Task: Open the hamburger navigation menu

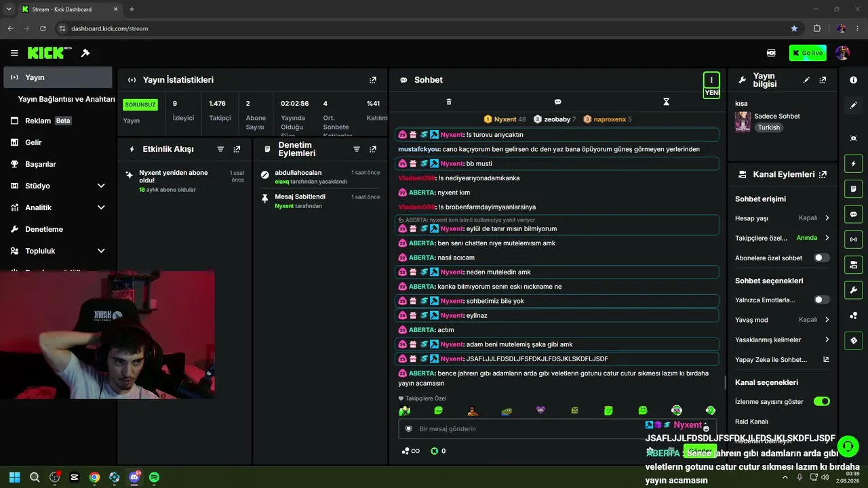Action: (x=14, y=53)
